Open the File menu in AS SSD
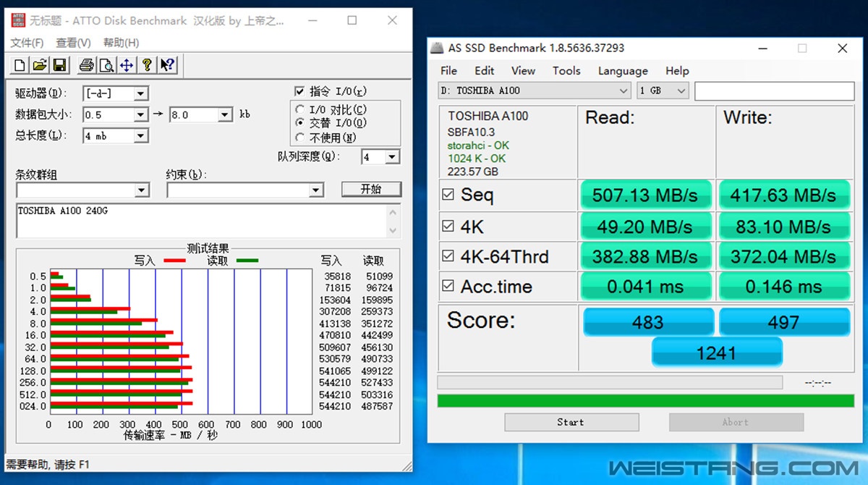Image resolution: width=868 pixels, height=485 pixels. coord(448,71)
